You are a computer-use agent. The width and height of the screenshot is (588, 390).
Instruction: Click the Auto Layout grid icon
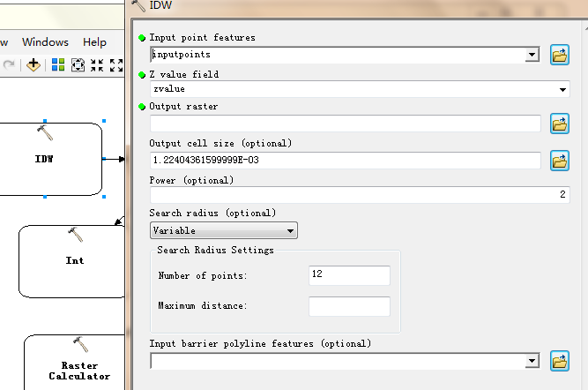pyautogui.click(x=58, y=65)
